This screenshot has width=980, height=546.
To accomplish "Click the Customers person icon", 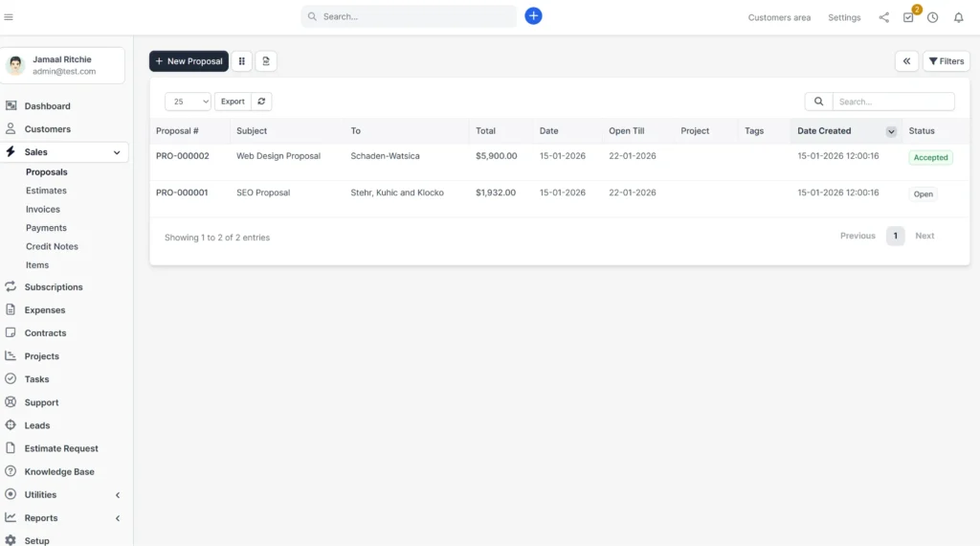I will click(x=11, y=129).
